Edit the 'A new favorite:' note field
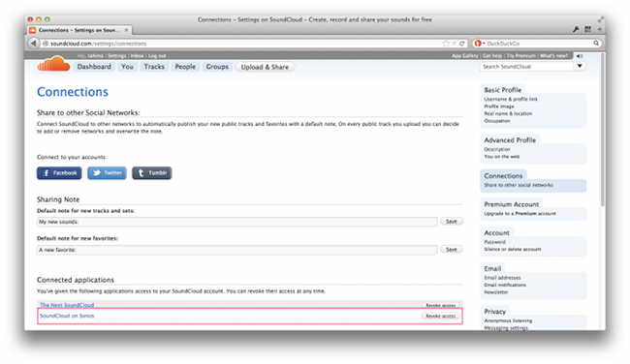The height and width of the screenshot is (364, 630). [x=237, y=250]
